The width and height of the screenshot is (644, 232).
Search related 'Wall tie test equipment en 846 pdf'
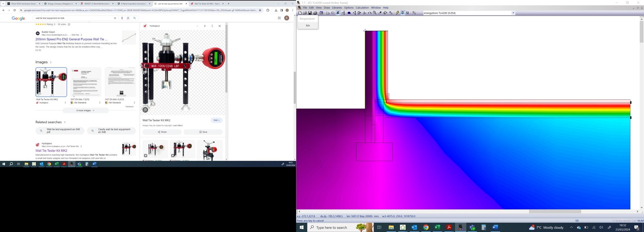tap(60, 131)
